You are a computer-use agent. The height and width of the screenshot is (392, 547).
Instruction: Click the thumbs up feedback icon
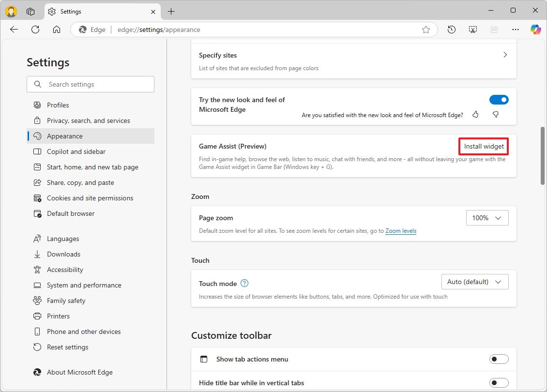475,114
